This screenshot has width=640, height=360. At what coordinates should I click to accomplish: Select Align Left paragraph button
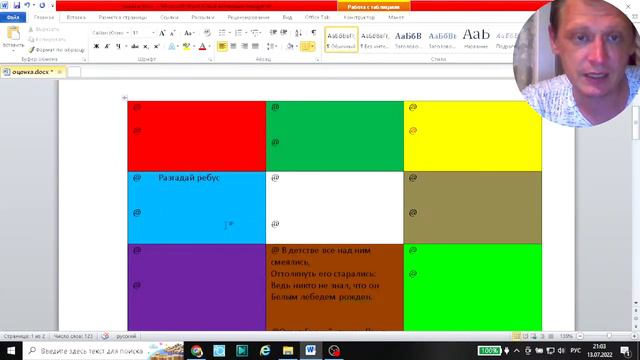[222, 47]
